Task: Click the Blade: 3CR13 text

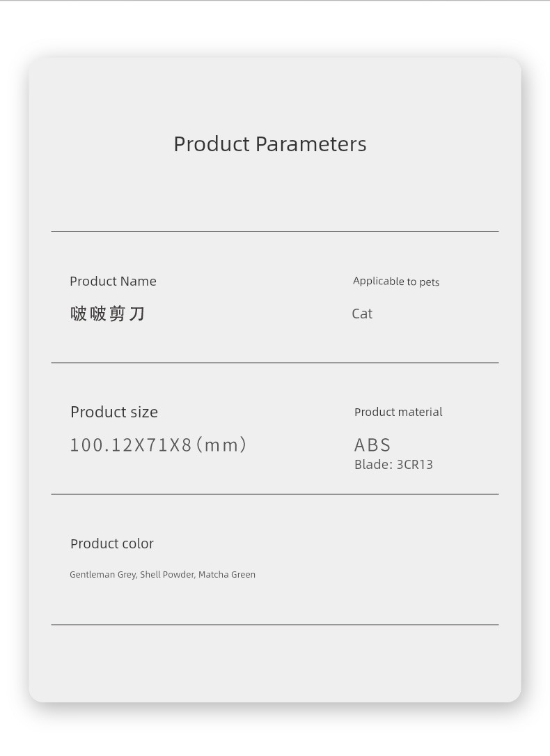Action: pyautogui.click(x=393, y=464)
